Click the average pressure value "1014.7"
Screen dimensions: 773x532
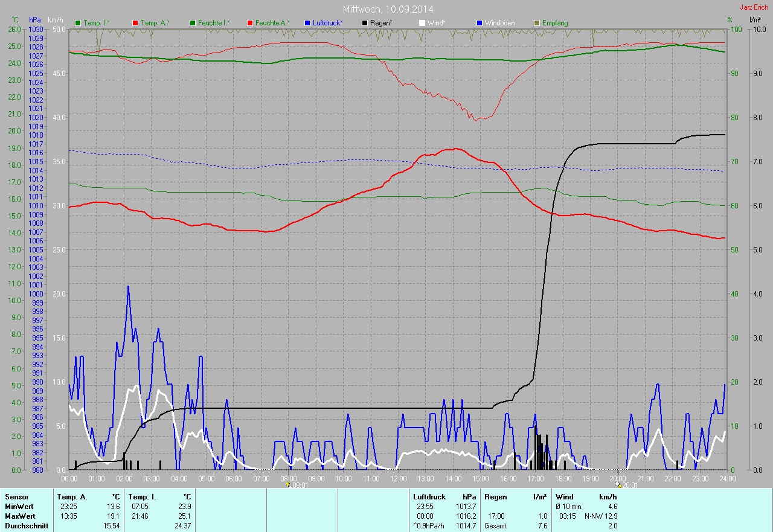coord(466,526)
